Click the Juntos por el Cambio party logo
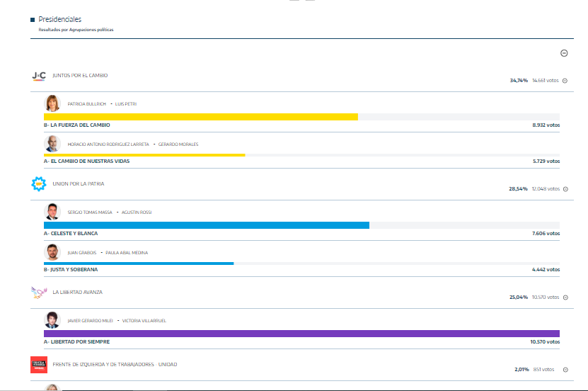588x391 pixels. point(39,76)
